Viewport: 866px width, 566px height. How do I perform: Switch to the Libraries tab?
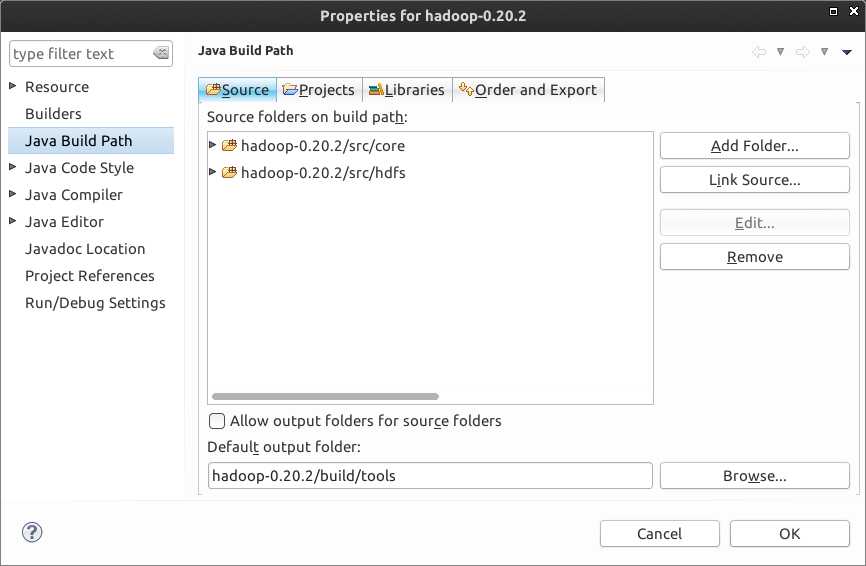point(406,90)
